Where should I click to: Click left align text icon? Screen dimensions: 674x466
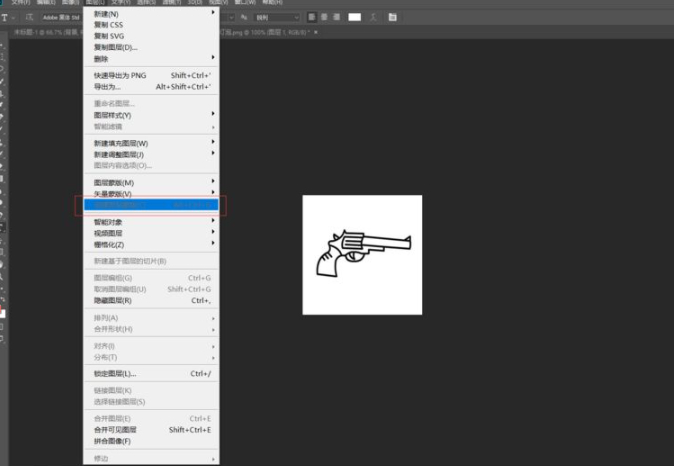tap(312, 17)
